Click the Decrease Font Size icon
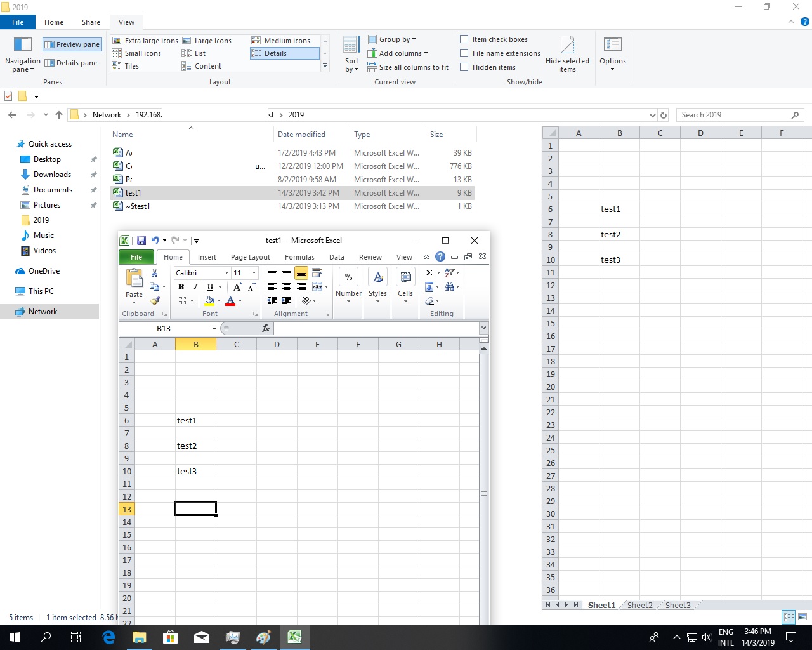 tap(251, 287)
